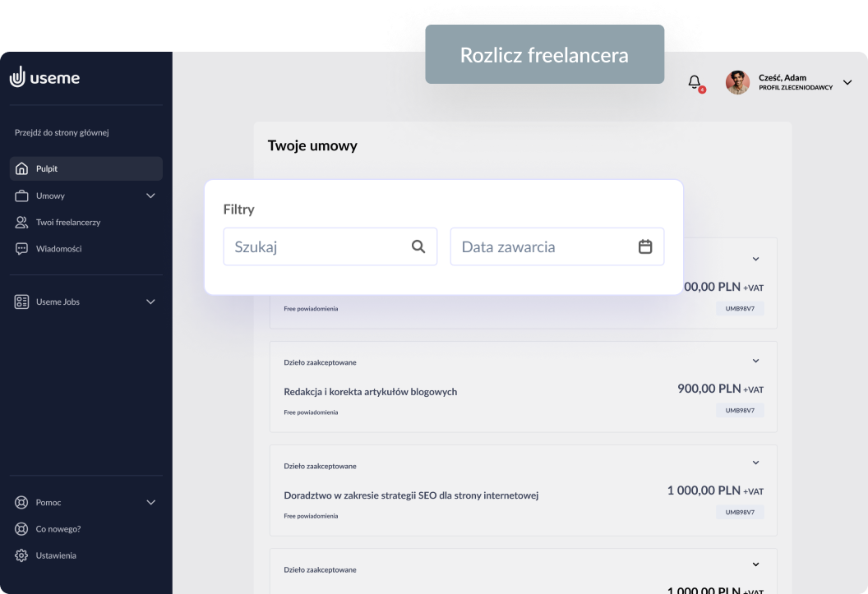
Task: Expand the partially hidden top contract chevron
Action: [x=755, y=260]
